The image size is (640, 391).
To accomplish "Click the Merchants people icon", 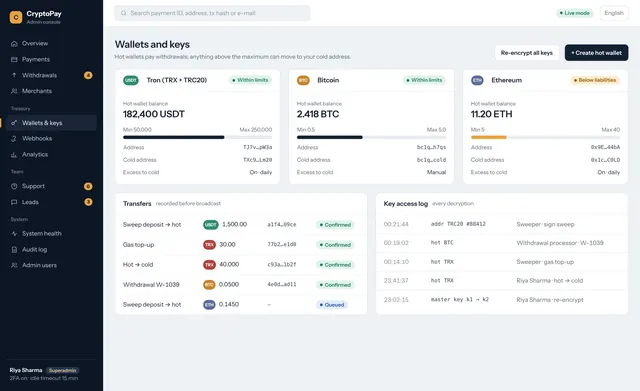I will pos(14,91).
